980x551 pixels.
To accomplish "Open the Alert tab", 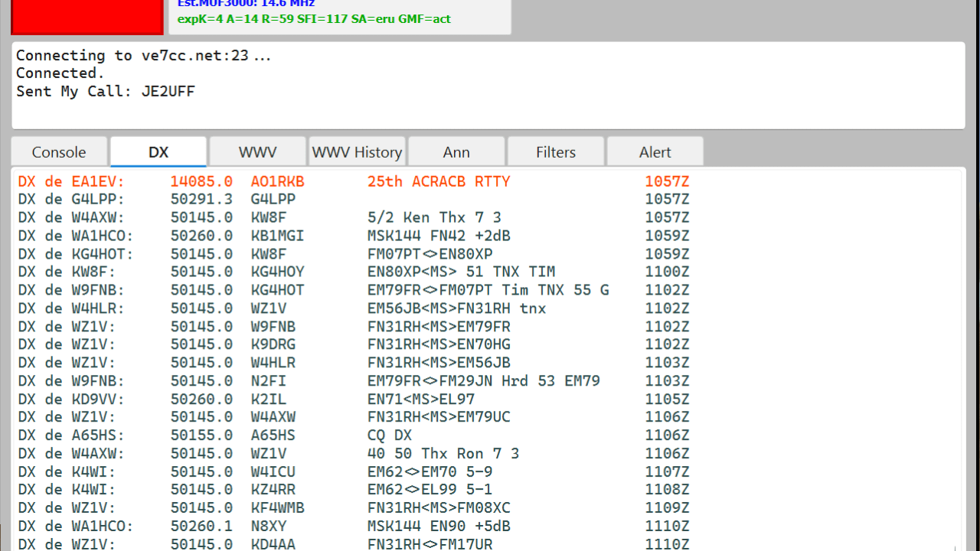I will [655, 152].
